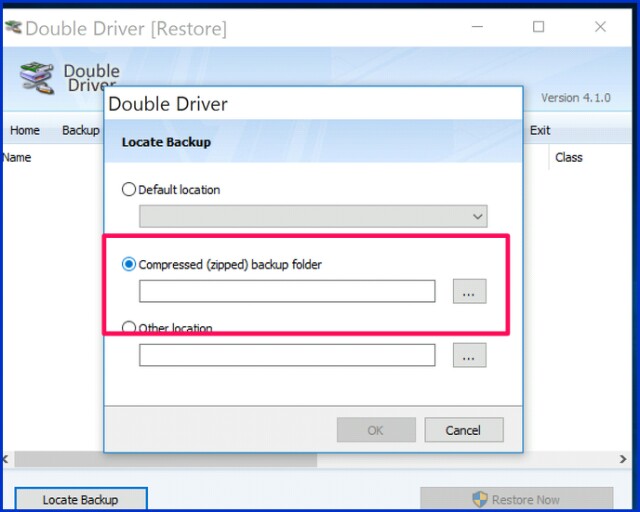Click the title bar application icon
Image resolution: width=640 pixels, height=512 pixels.
[x=13, y=27]
